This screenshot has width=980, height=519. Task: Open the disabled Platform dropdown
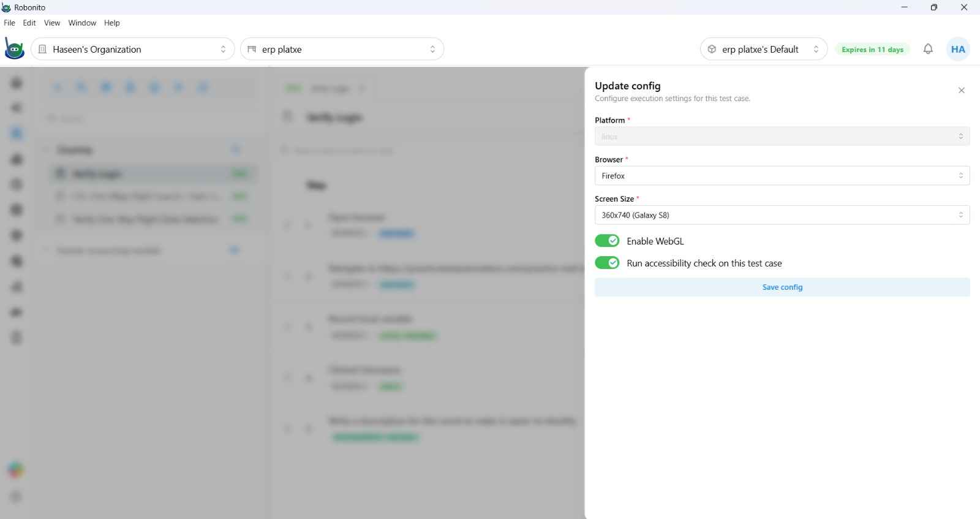point(782,136)
